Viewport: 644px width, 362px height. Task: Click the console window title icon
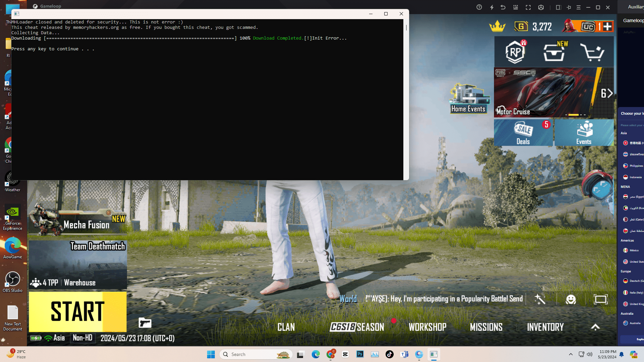point(16,14)
